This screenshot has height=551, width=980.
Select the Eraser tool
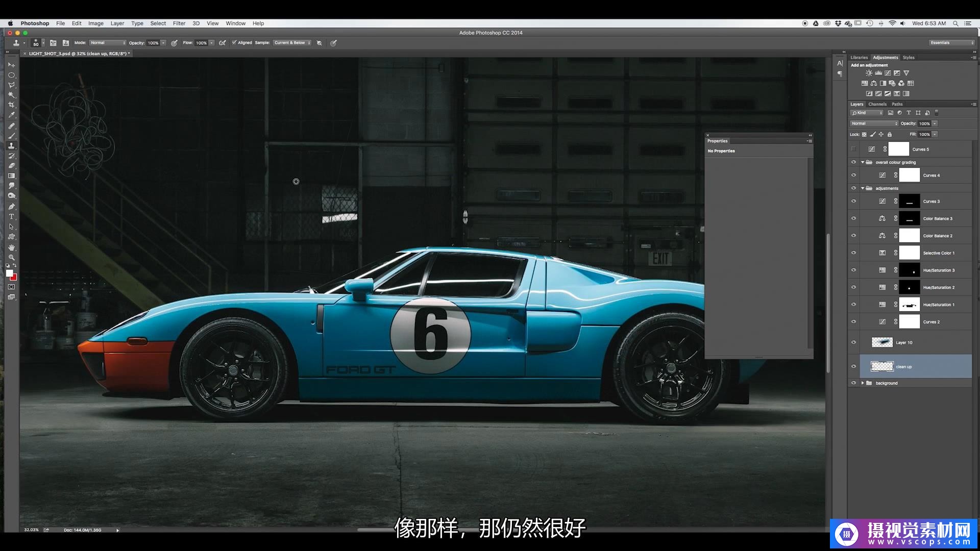point(11,166)
